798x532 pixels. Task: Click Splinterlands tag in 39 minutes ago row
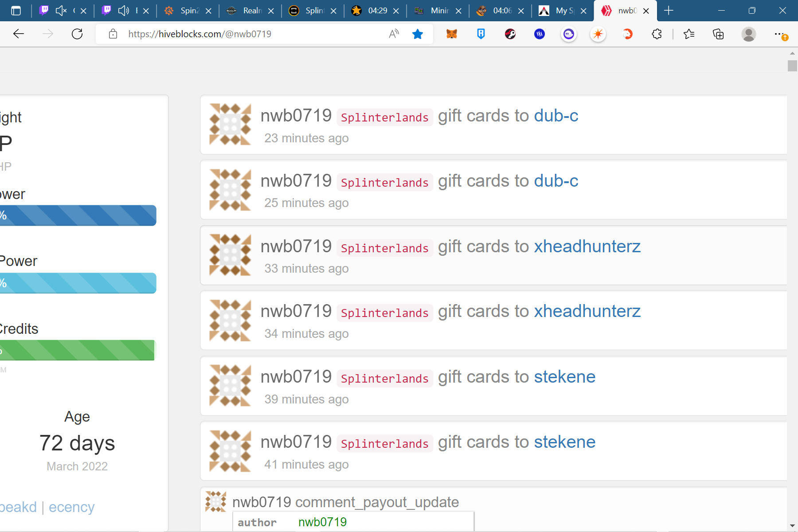click(x=385, y=378)
